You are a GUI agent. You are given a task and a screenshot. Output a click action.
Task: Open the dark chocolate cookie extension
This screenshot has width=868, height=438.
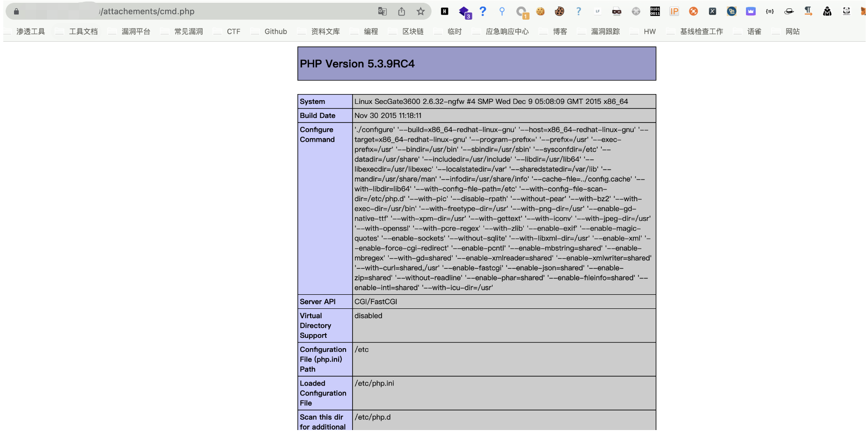[559, 11]
